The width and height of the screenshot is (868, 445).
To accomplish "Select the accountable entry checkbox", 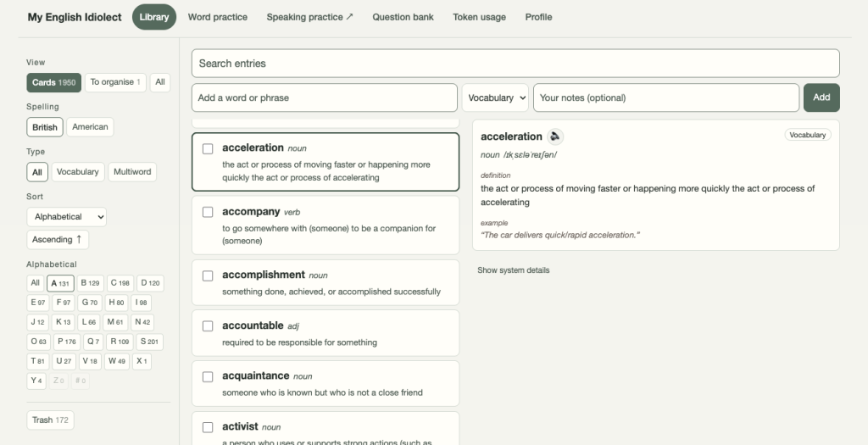I will point(208,326).
